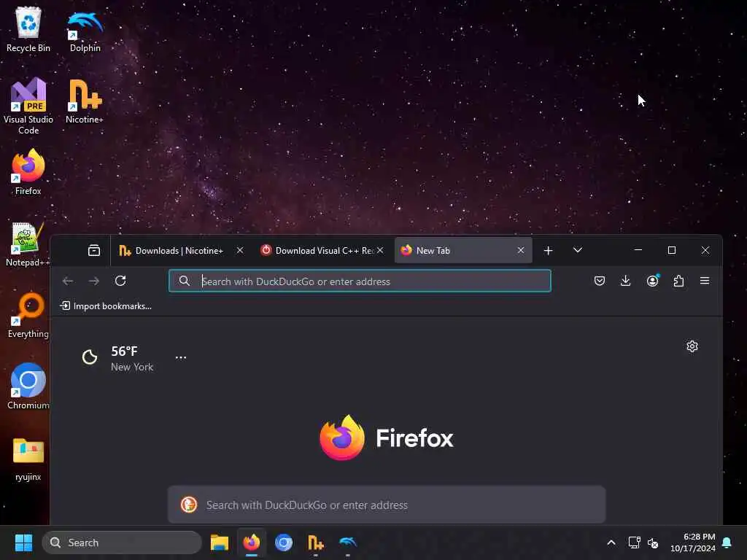The image size is (747, 560).
Task: Reload the current Firefox page
Action: point(120,281)
